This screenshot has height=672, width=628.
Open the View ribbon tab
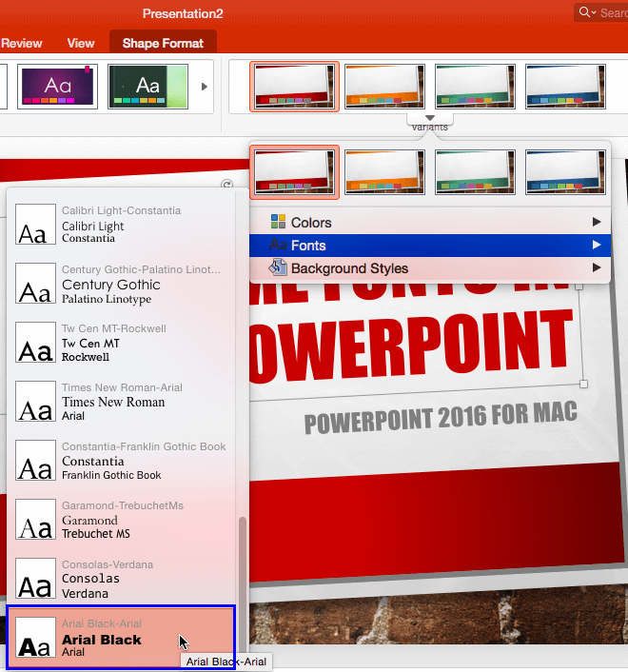pyautogui.click(x=81, y=43)
